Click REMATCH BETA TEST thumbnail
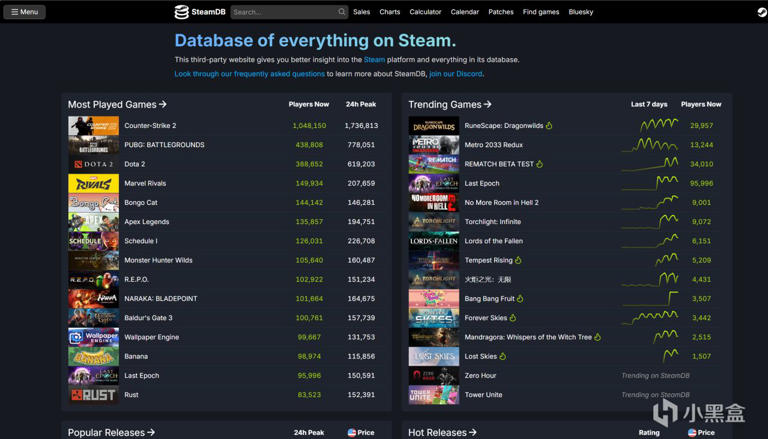768x439 pixels. 434,164
